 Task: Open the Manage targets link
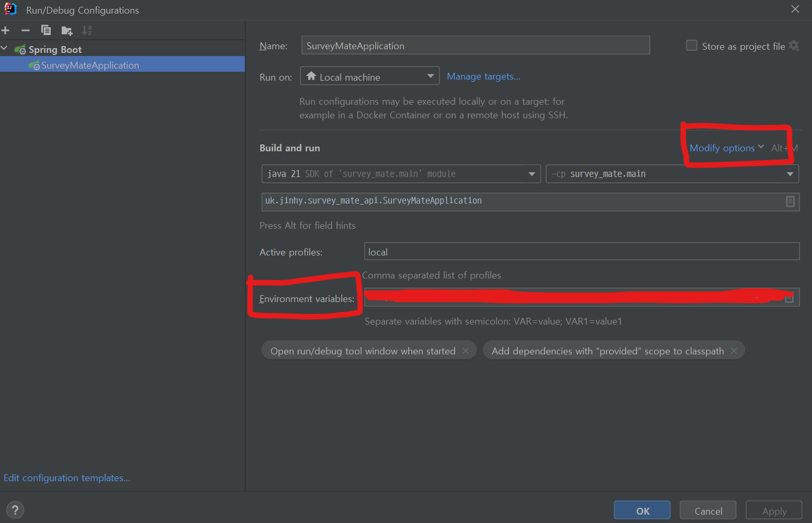point(483,76)
